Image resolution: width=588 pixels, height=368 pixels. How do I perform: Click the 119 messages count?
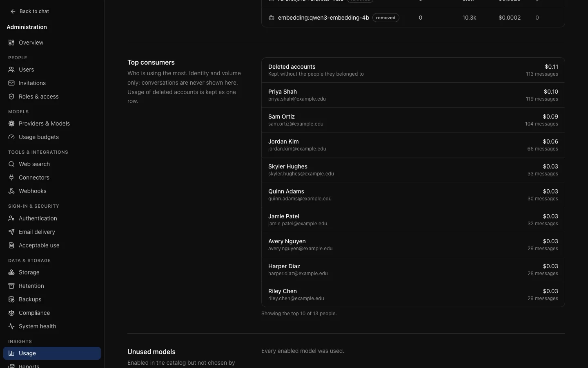click(542, 99)
